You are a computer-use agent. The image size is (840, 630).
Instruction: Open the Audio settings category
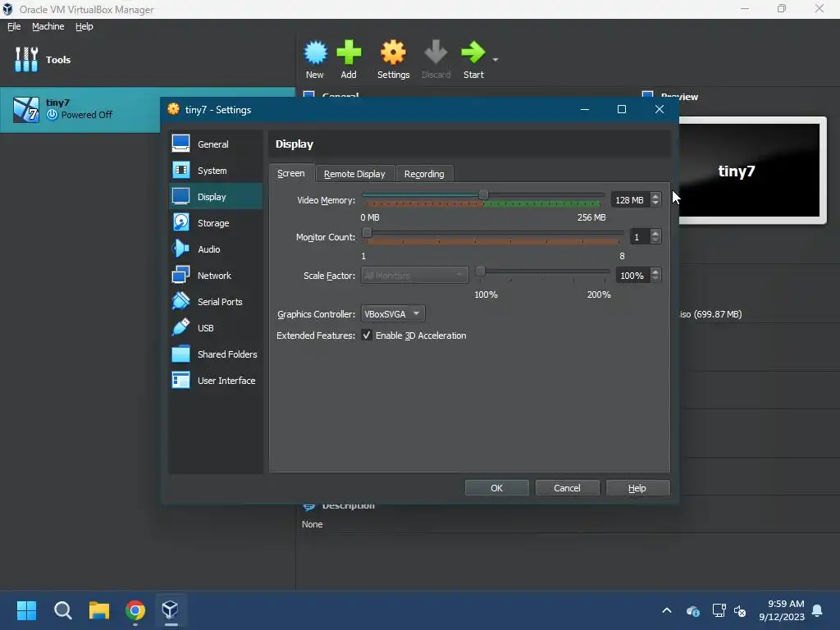click(x=216, y=249)
